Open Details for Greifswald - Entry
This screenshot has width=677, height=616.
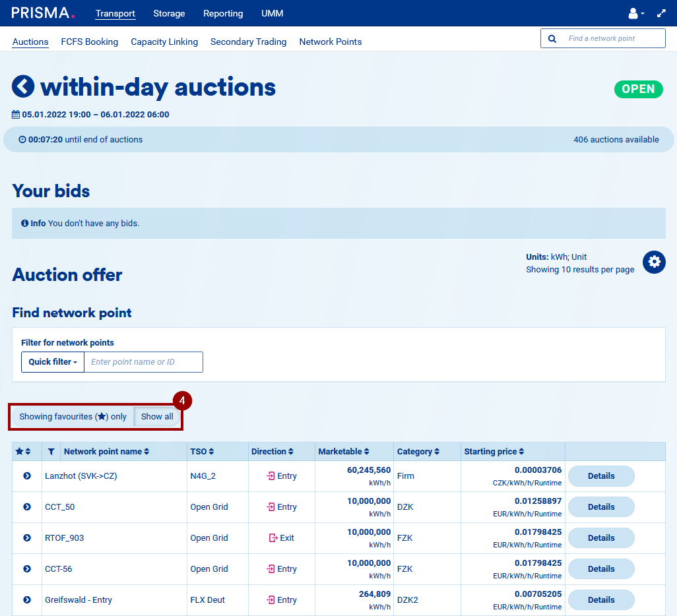point(600,600)
